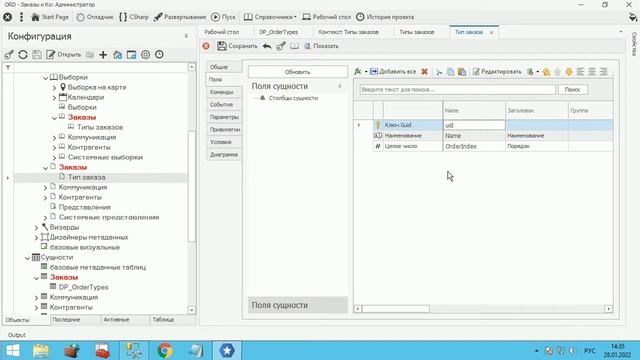Expand Выборка на карте node
The image size is (640, 360).
[54, 88]
